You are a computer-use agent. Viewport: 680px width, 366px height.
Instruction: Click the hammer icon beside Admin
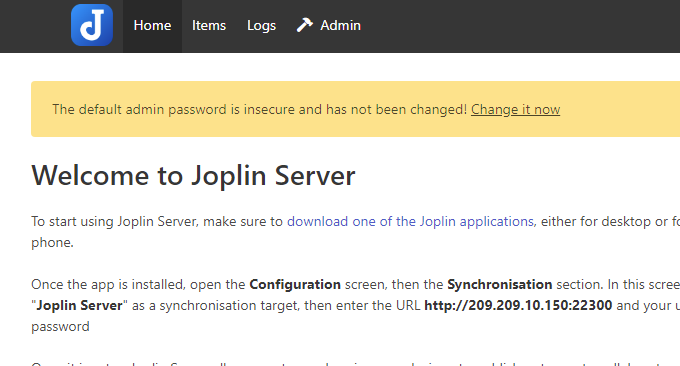[304, 25]
